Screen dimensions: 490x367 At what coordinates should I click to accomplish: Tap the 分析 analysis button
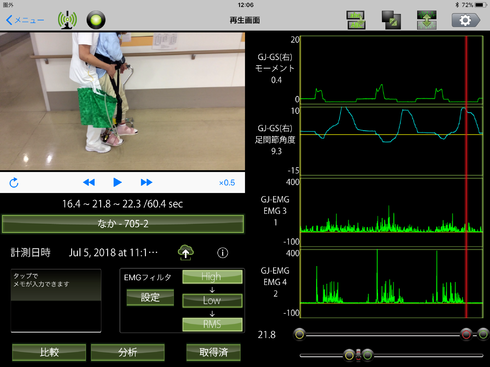[x=128, y=352]
